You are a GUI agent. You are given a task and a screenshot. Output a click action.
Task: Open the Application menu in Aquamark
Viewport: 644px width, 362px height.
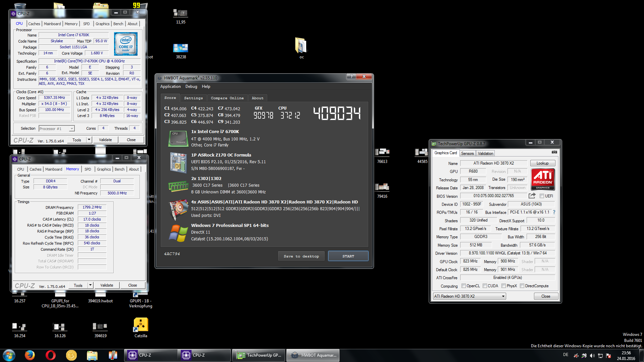[170, 86]
